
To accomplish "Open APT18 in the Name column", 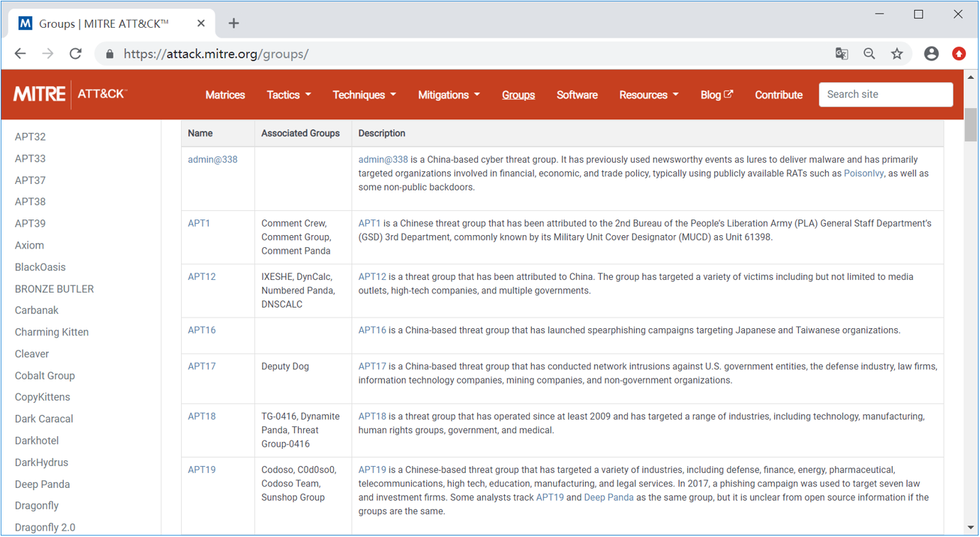I will pos(202,416).
